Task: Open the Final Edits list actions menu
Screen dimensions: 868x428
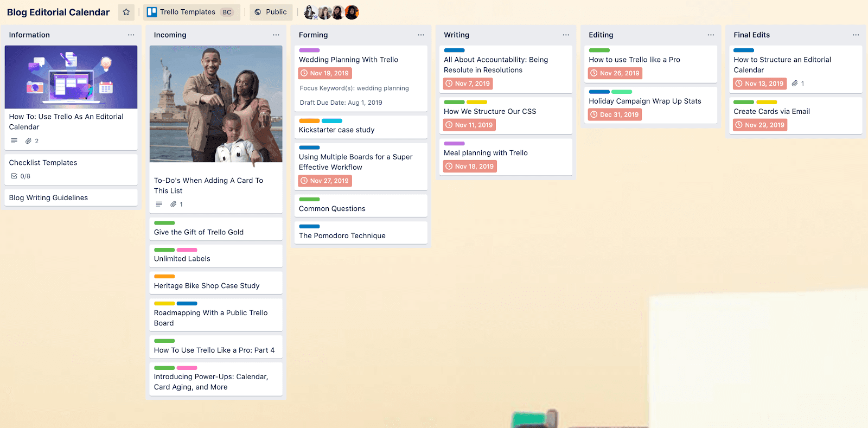Action: (856, 35)
